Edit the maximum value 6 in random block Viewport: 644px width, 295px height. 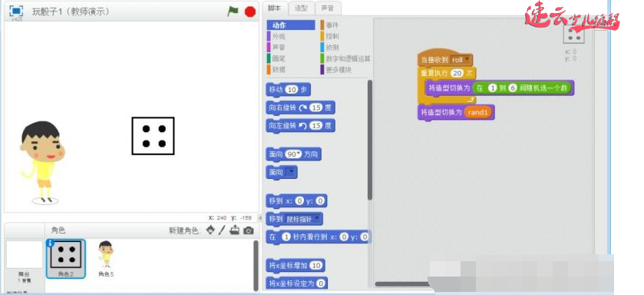(512, 88)
